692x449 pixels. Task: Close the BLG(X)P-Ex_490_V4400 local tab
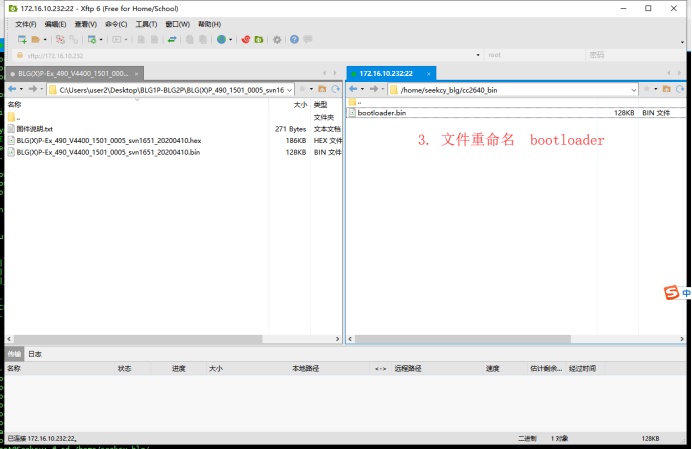(136, 74)
